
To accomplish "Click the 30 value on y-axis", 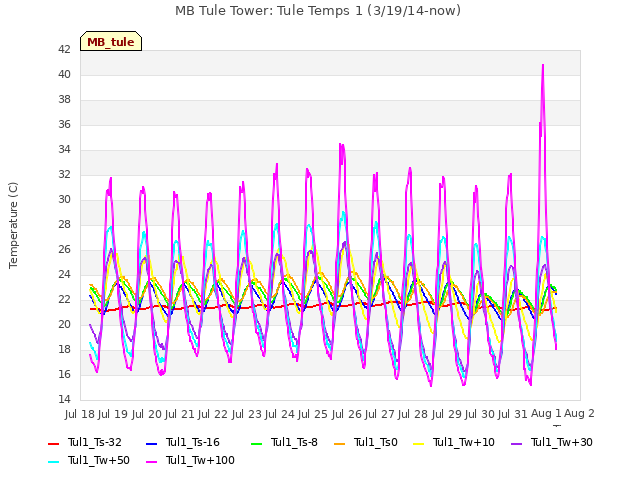I will pos(64,199).
